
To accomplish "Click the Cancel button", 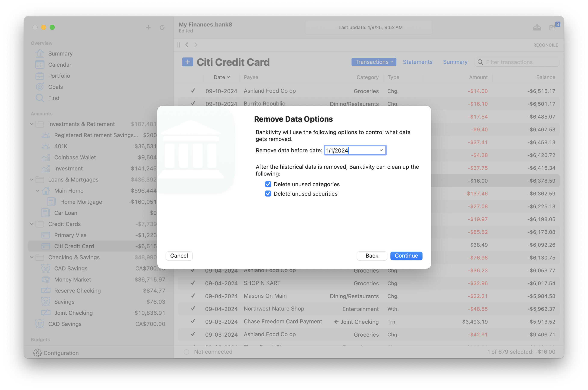I will click(x=179, y=255).
